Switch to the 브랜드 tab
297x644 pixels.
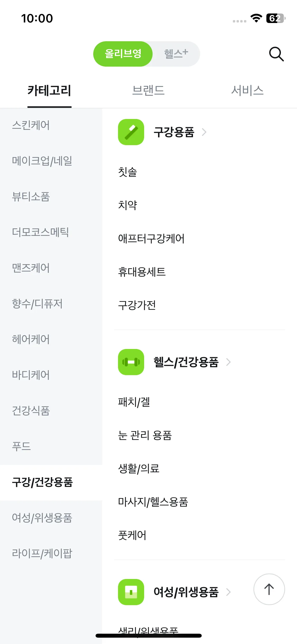click(148, 90)
